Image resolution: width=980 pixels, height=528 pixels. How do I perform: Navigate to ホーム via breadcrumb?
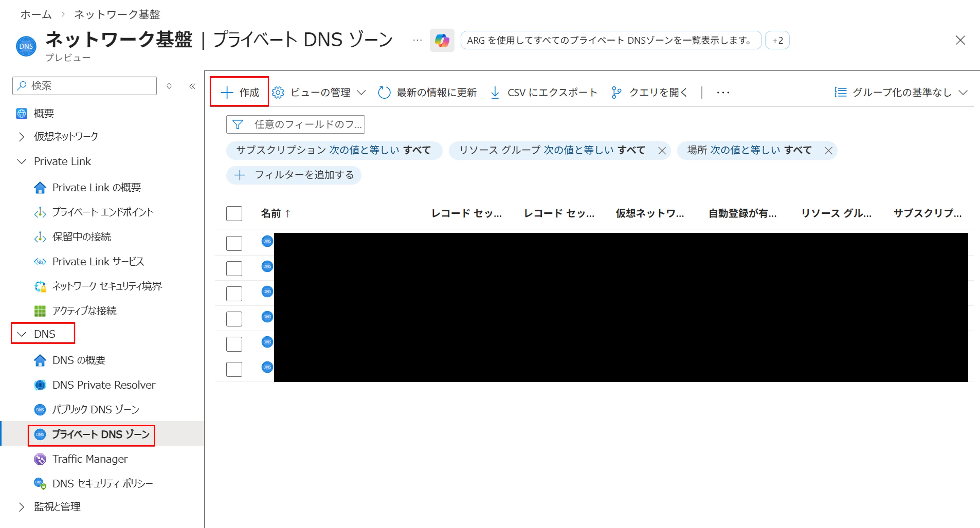35,14
